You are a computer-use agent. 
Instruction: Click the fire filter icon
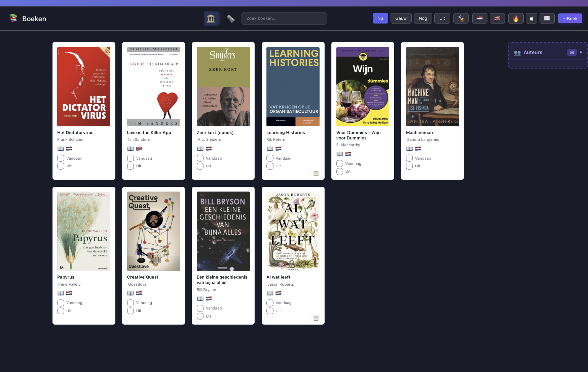click(x=516, y=18)
